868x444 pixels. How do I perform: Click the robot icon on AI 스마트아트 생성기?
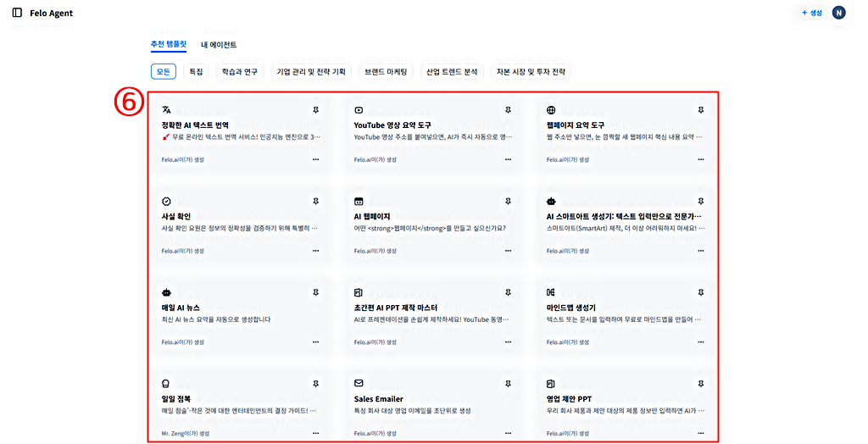coord(551,202)
